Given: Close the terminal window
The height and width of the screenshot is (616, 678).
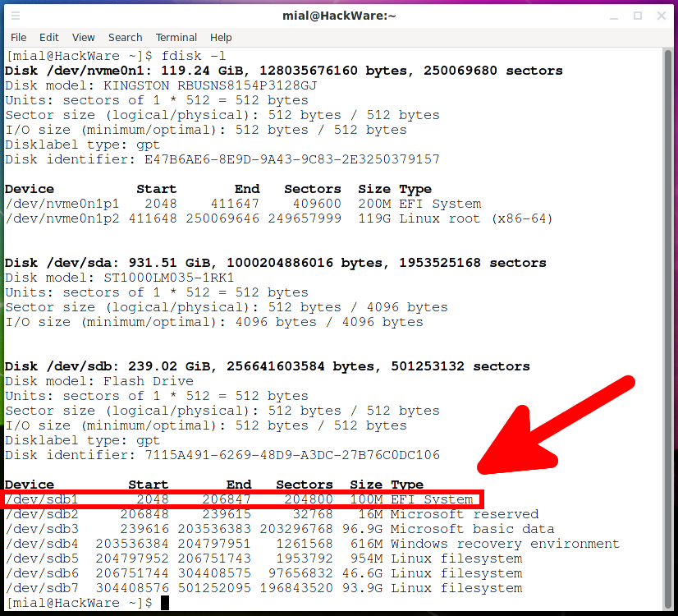Looking at the screenshot, I should 661,16.
